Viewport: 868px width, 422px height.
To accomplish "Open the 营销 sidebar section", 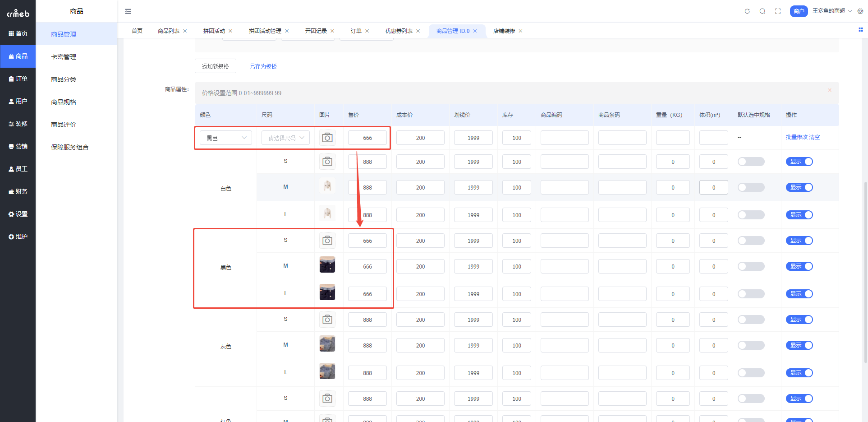I will pos(18,146).
